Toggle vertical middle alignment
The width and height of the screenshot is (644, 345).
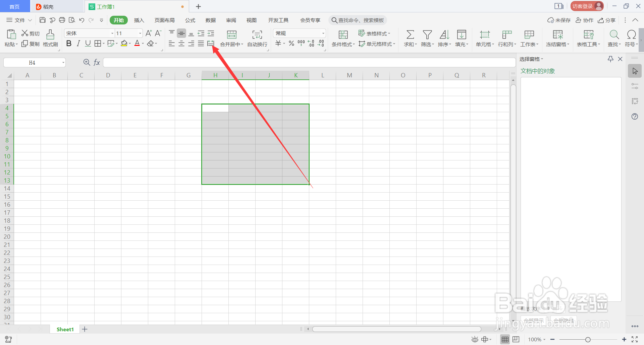(181, 33)
